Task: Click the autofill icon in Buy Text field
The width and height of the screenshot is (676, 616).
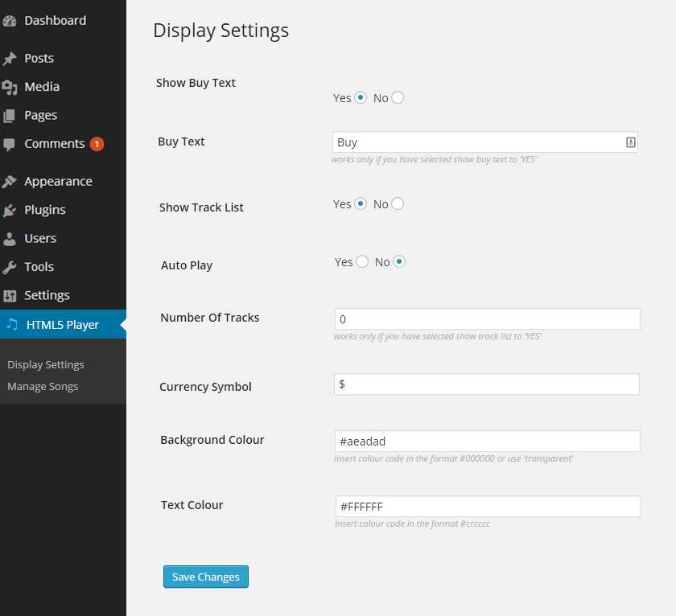Action: click(630, 142)
